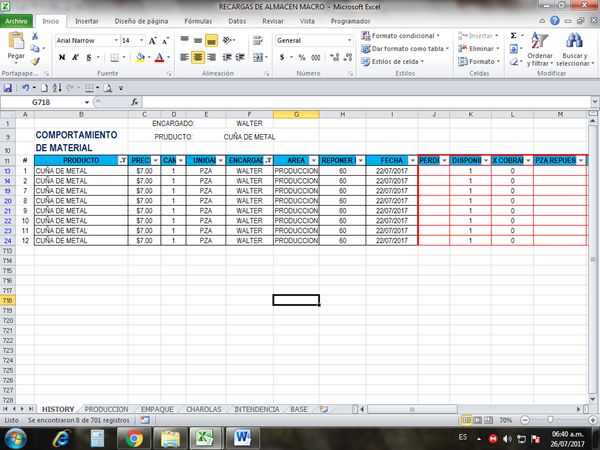Click the Pegar paste icon
This screenshot has height=450, width=600.
[16, 45]
